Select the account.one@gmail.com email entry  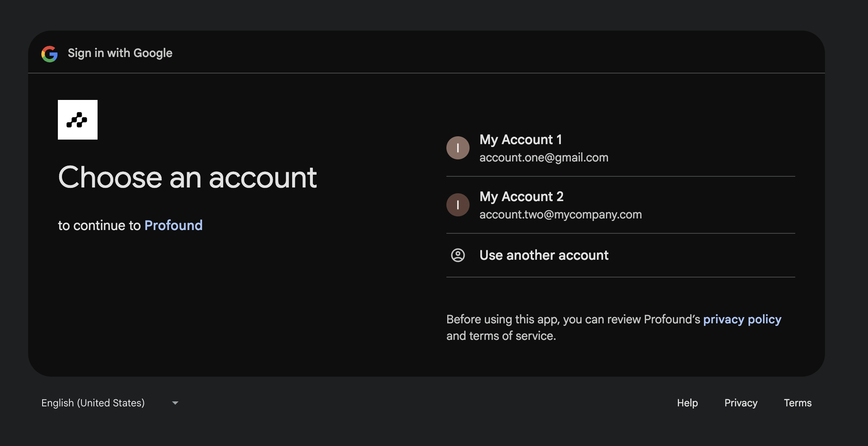tap(544, 157)
